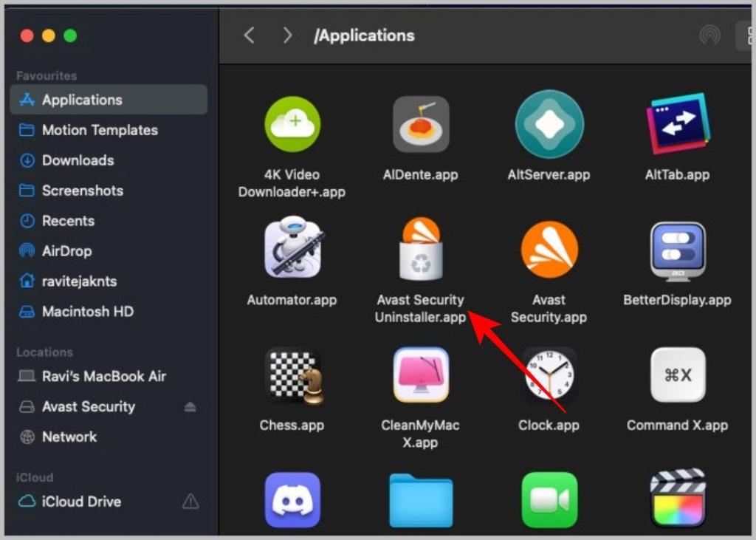This screenshot has width=756, height=540.
Task: Click the 4K Video Downloader+.app label
Action: [292, 183]
